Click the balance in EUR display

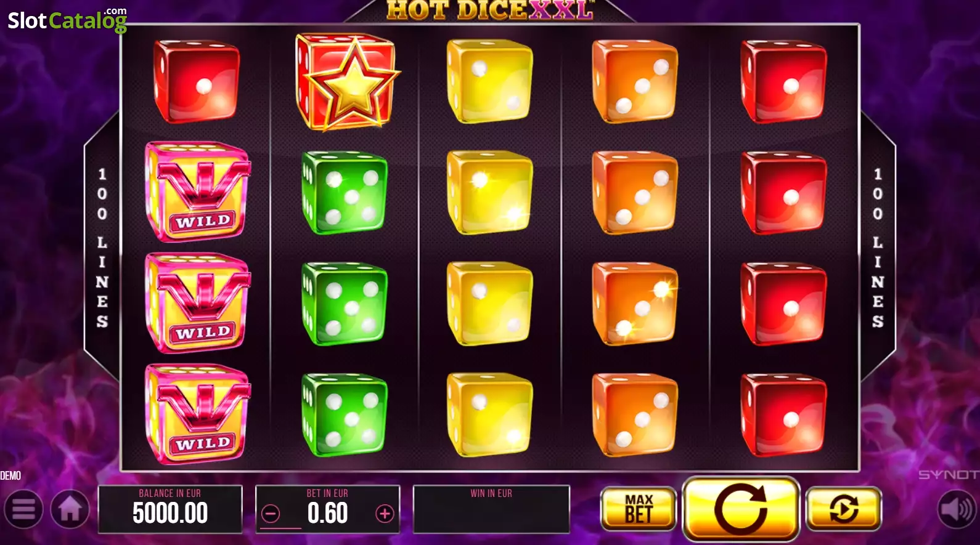coord(170,509)
